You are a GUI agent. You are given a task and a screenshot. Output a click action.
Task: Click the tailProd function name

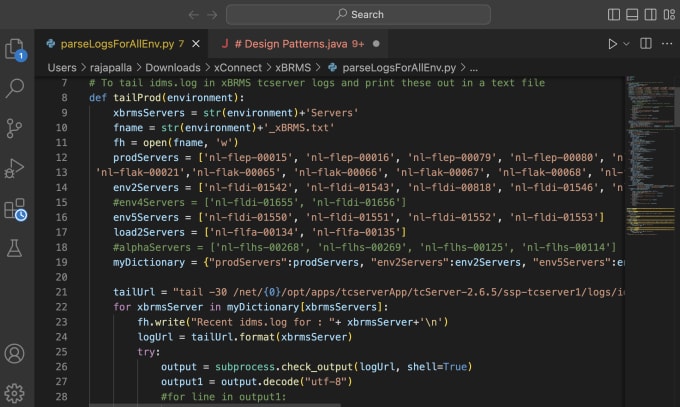point(137,98)
